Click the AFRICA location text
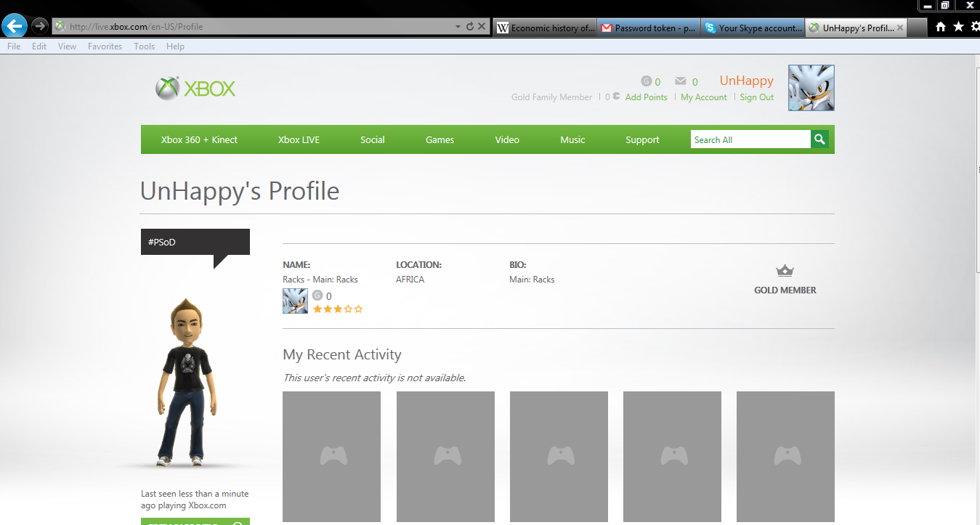980x525 pixels. pos(410,280)
